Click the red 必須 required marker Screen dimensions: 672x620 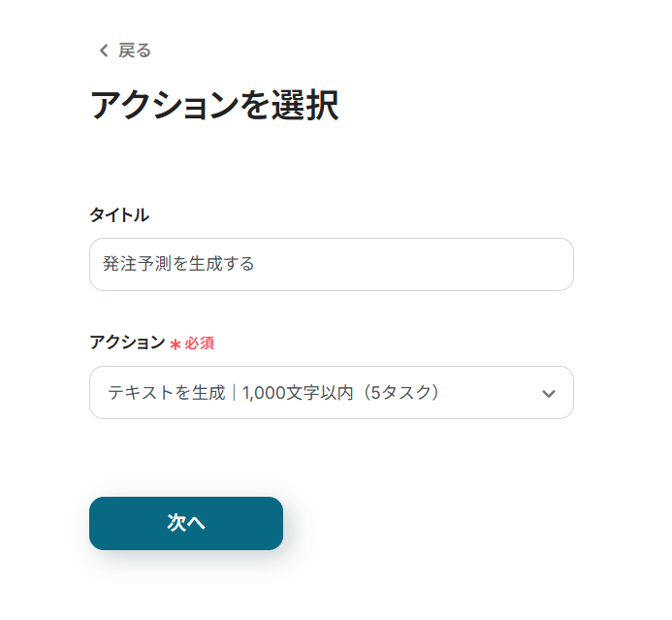coord(200,343)
